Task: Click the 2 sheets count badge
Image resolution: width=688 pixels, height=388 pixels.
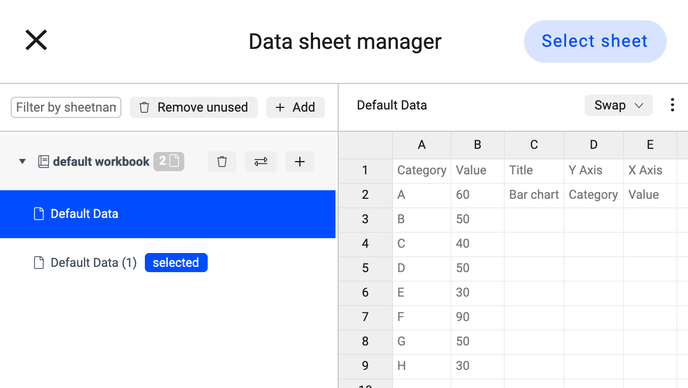Action: [x=169, y=161]
